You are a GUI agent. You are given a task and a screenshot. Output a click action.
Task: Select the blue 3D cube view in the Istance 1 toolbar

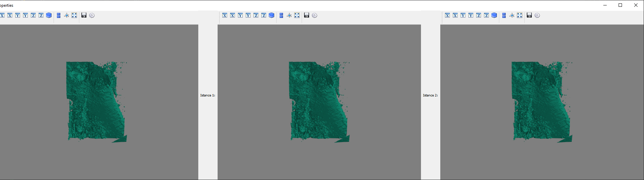tap(271, 15)
